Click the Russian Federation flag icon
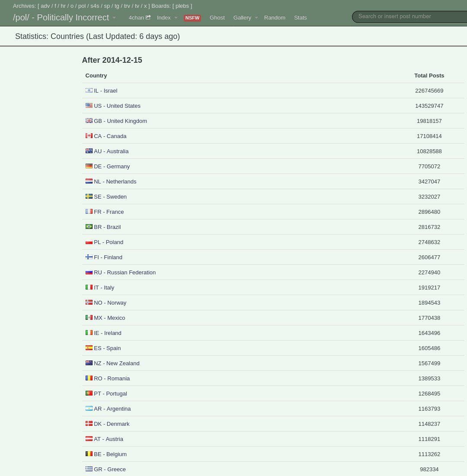 (x=89, y=272)
